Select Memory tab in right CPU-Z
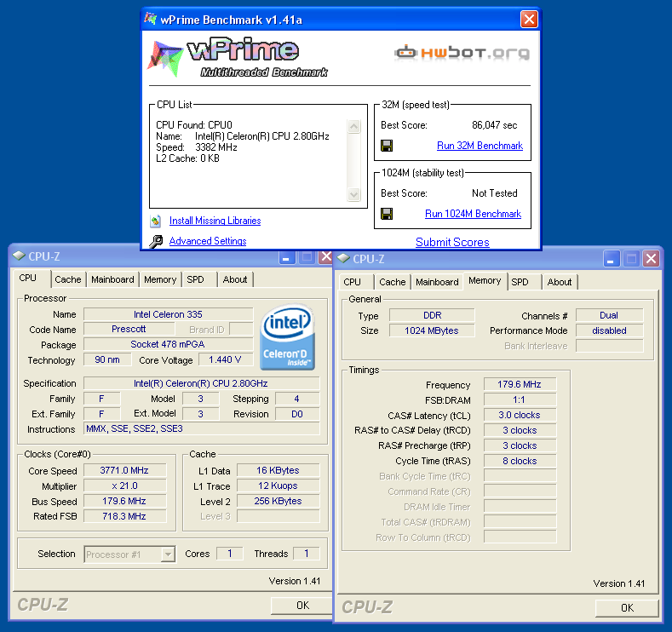672x632 pixels. (485, 280)
